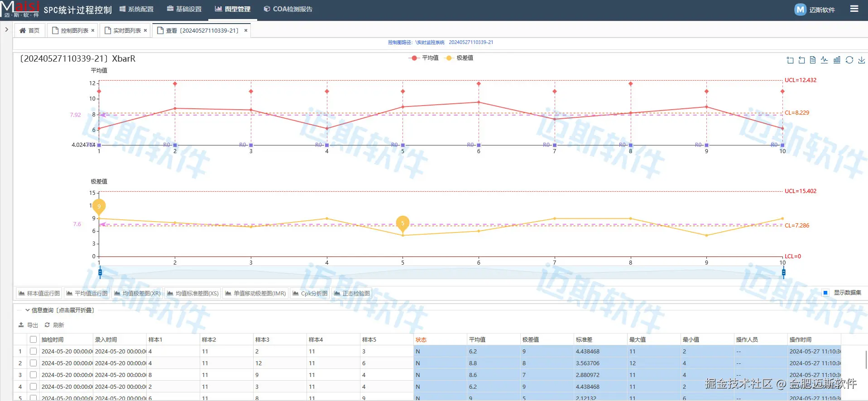Open the 平均值运行图 chart
The width and height of the screenshot is (868, 401).
[87, 293]
